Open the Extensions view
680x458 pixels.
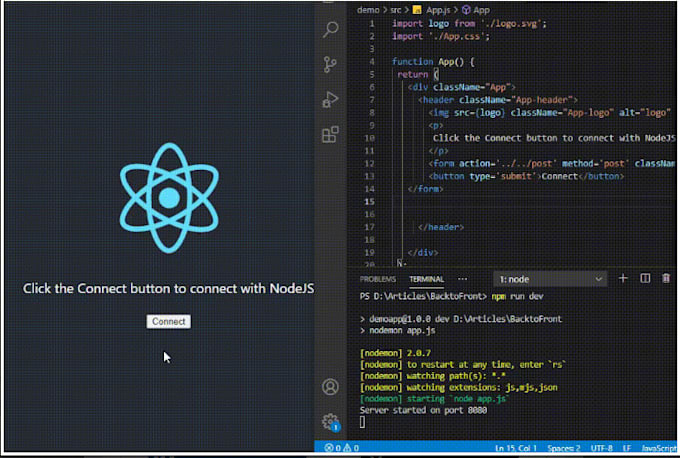pyautogui.click(x=330, y=134)
